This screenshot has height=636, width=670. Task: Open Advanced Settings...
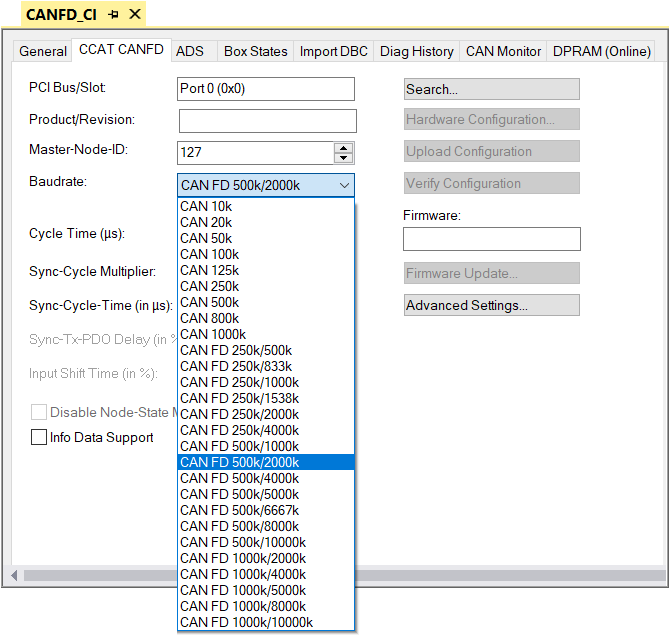[492, 305]
